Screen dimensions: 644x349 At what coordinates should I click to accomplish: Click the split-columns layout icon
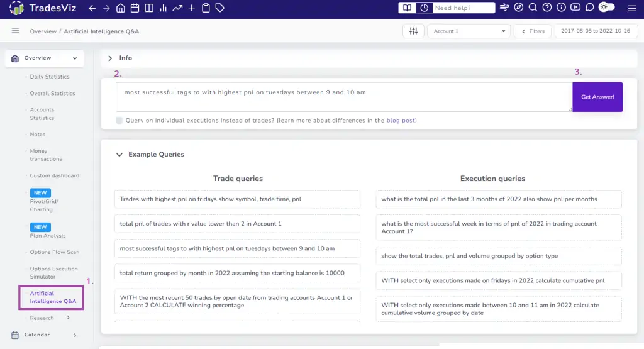pos(149,8)
